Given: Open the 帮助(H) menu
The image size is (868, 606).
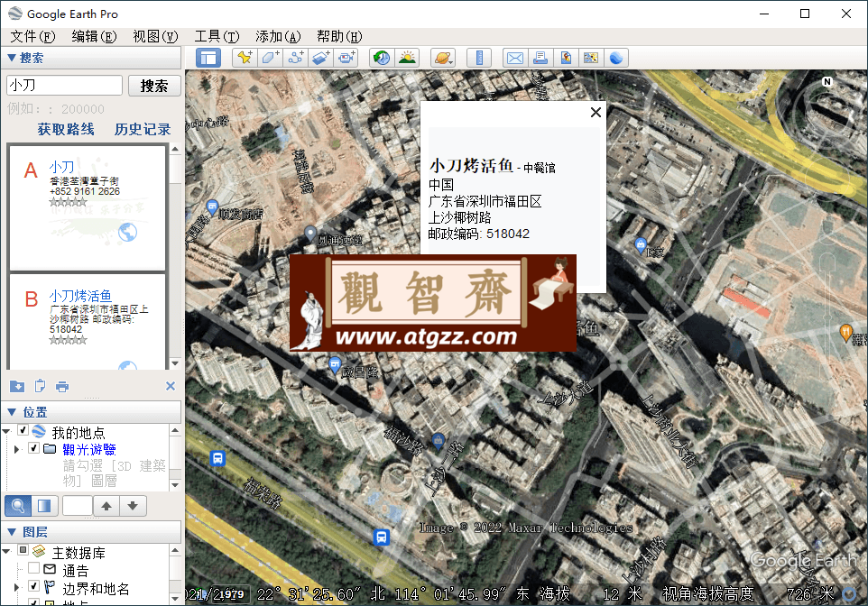Looking at the screenshot, I should (x=339, y=37).
